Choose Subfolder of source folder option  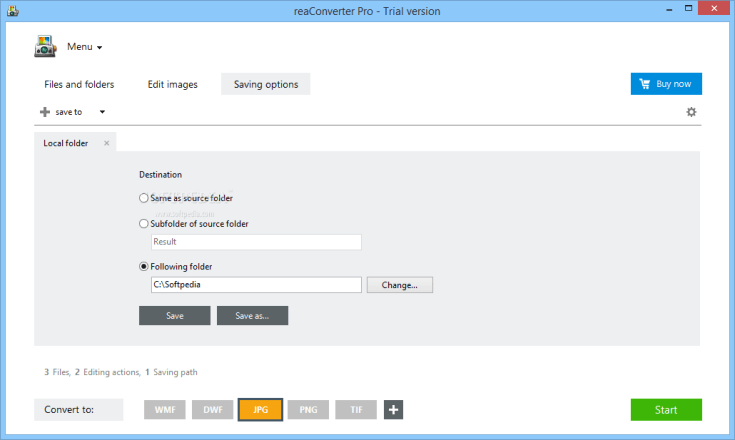194,224
